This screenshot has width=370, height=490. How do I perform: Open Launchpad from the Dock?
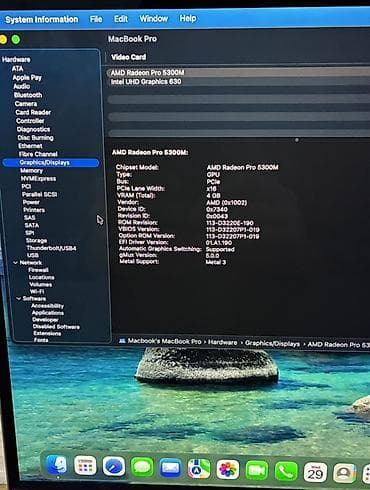tap(85, 465)
